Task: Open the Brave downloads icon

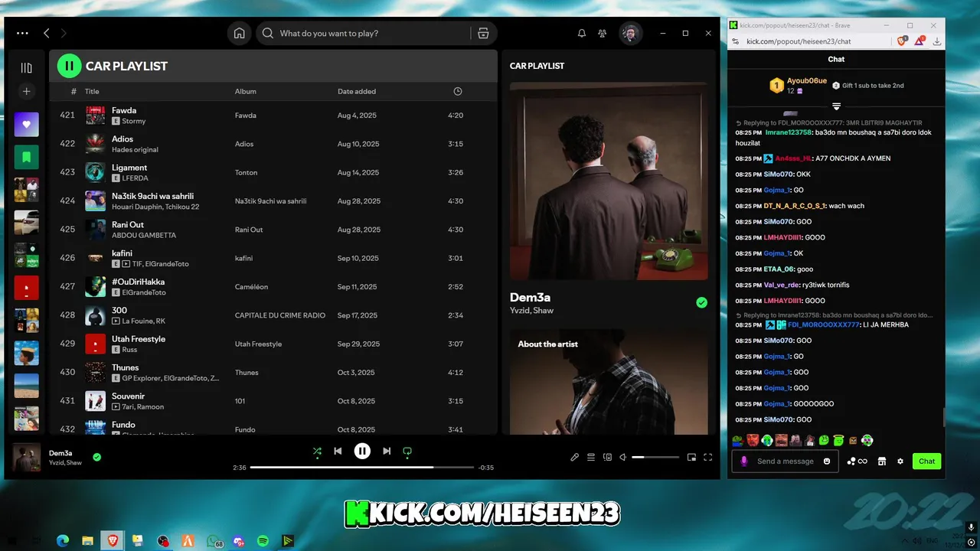Action: point(936,41)
